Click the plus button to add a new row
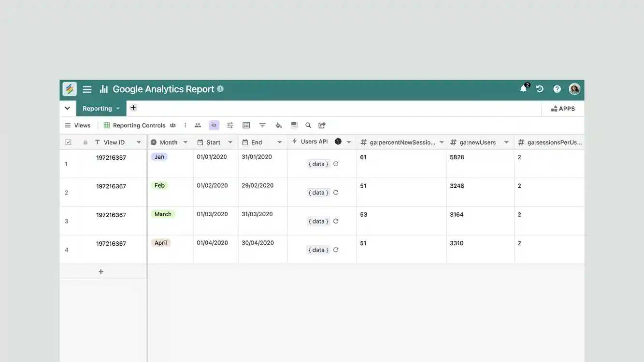 coord(101,271)
